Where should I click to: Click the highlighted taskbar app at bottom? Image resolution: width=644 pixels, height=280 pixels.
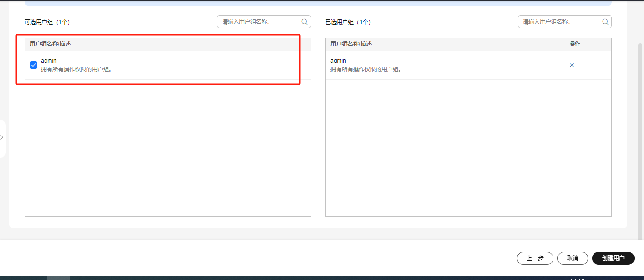click(58, 278)
